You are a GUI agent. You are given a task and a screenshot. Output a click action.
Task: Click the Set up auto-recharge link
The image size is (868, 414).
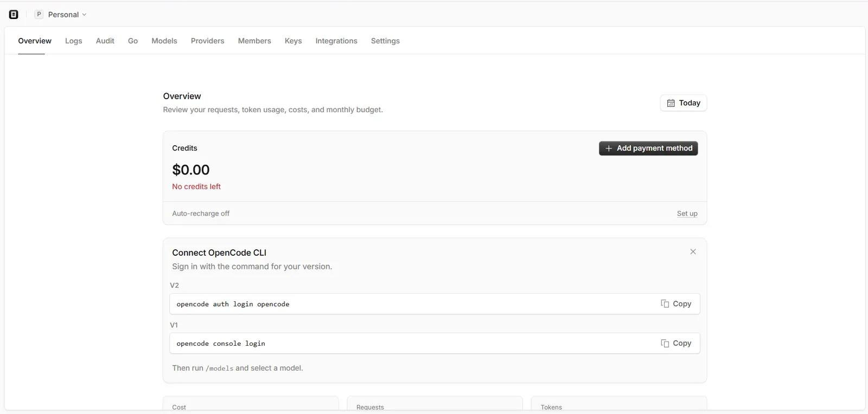point(687,214)
